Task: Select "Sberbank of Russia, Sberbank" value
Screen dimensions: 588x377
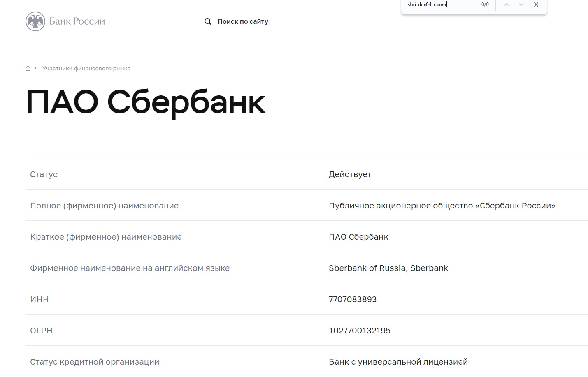Action: 388,268
